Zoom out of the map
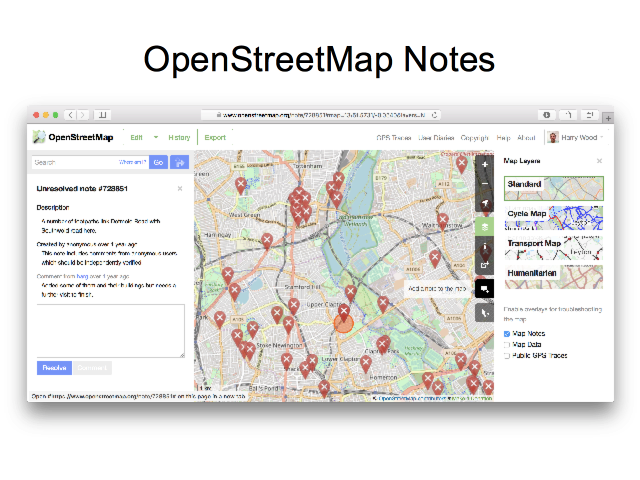Image resolution: width=640 pixels, height=480 pixels. [x=484, y=184]
